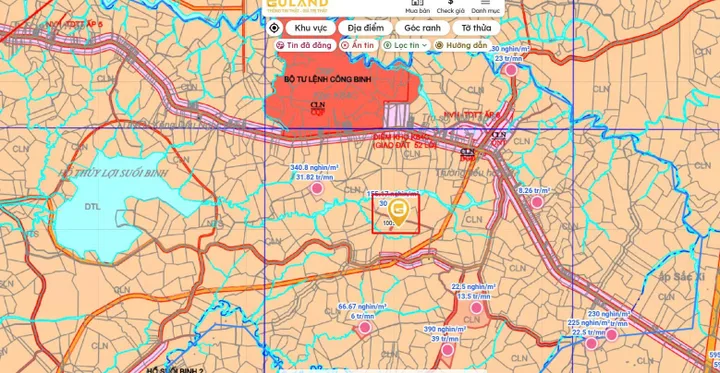Click the 390 nghìn/m² price label
Viewport: 720px width, 373px height.
coord(445,329)
